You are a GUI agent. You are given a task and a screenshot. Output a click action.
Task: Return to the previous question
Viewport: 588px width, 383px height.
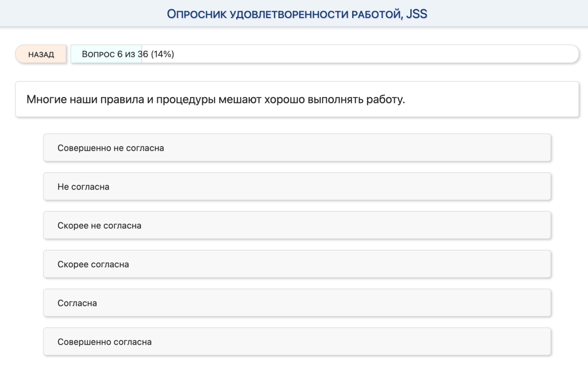click(41, 54)
